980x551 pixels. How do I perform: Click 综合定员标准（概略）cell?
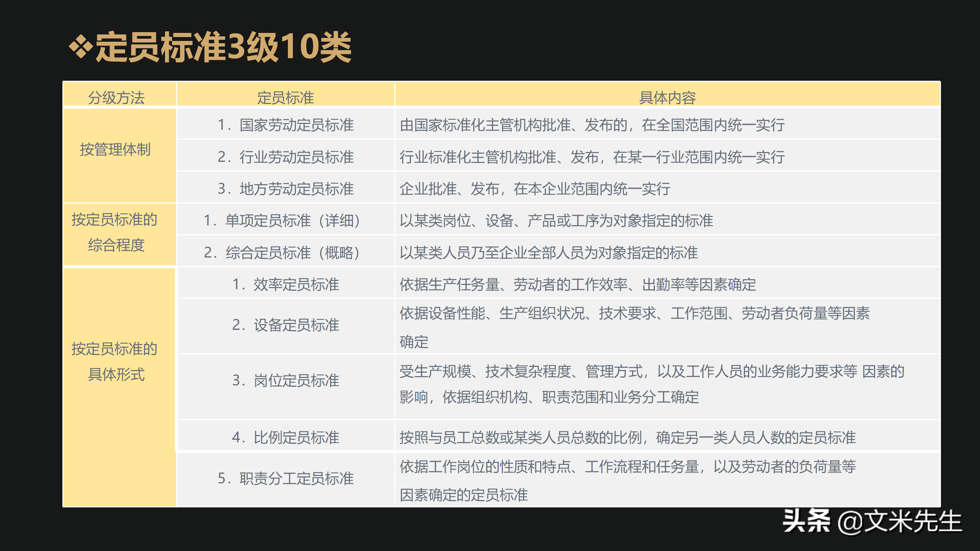tap(285, 252)
